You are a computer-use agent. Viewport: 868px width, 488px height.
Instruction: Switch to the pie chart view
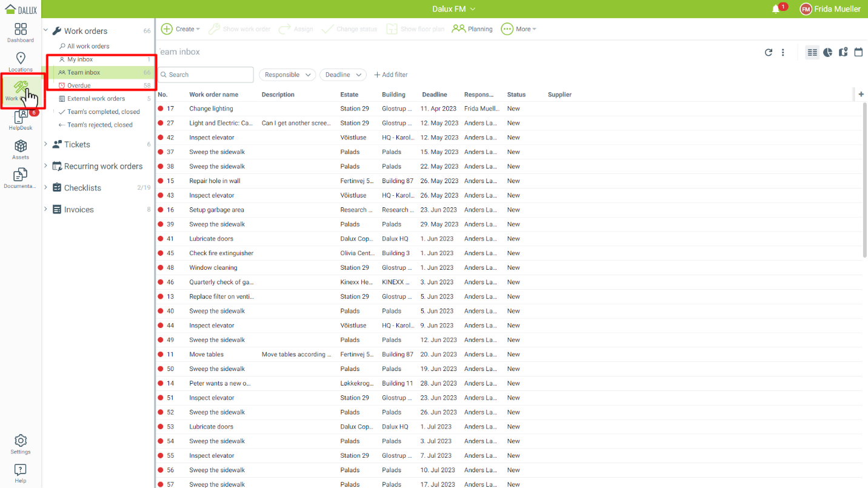(827, 53)
